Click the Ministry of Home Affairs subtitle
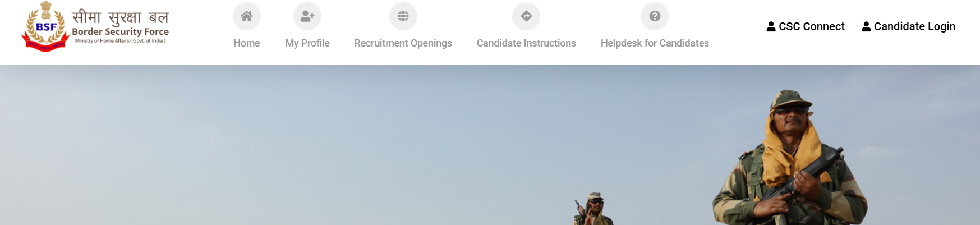 point(120,40)
